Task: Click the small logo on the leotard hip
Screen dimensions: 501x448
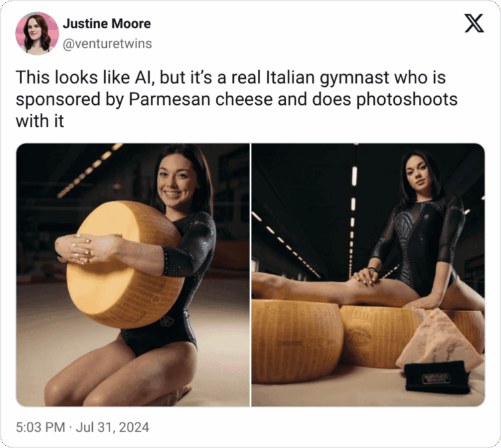Action: coord(167,321)
